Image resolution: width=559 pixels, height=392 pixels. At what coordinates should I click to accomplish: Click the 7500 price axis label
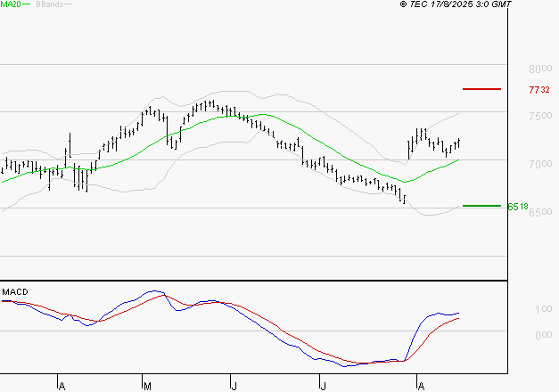540,116
